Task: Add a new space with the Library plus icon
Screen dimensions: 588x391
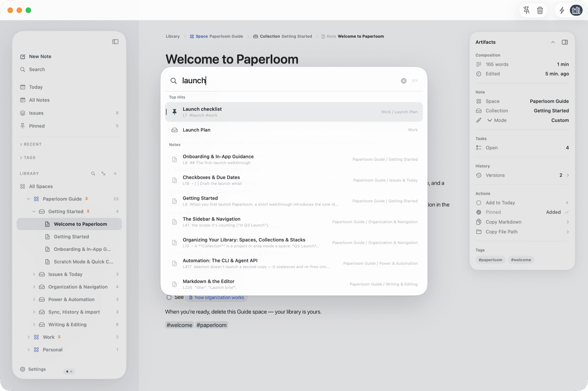Action: point(115,174)
